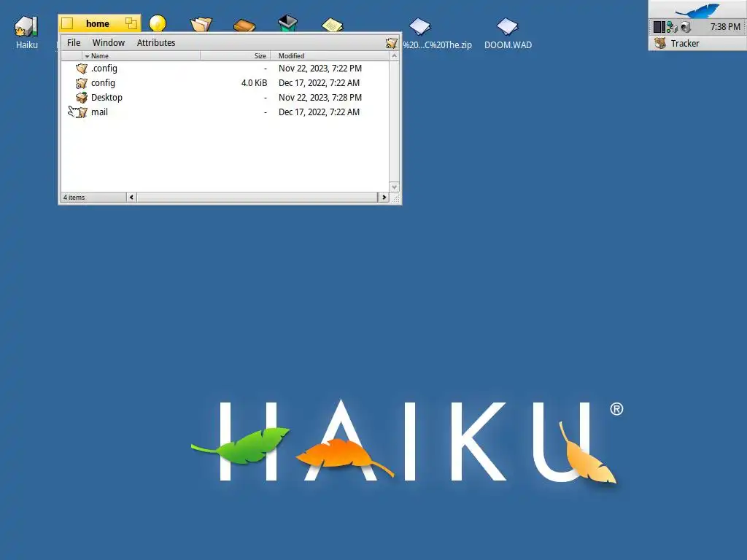The image size is (747, 560).
Task: Click the horizontal scrollbar right arrow
Action: click(x=384, y=197)
